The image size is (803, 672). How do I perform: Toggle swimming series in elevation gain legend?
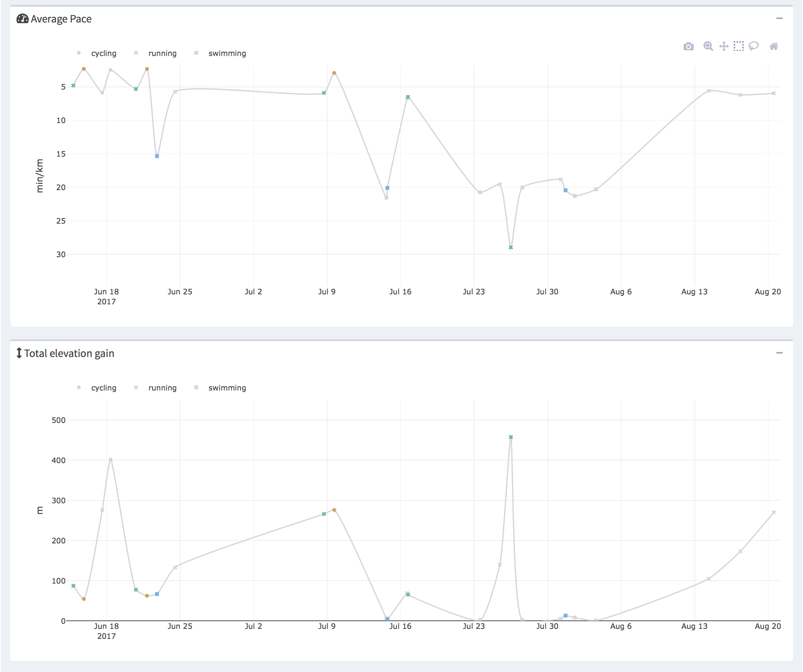[x=227, y=388]
